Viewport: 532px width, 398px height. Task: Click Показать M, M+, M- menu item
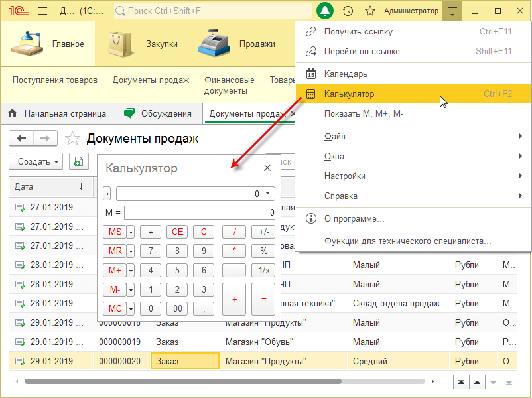[413, 113]
